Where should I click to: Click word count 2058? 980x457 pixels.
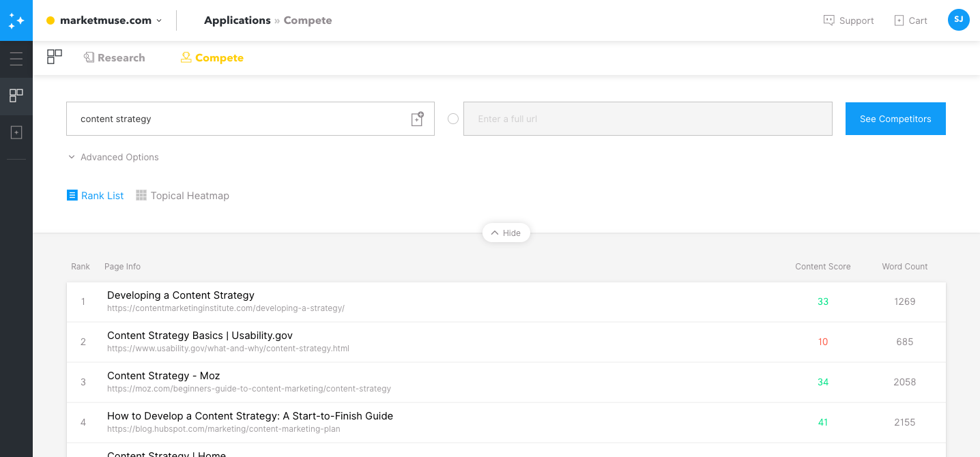[x=905, y=382]
